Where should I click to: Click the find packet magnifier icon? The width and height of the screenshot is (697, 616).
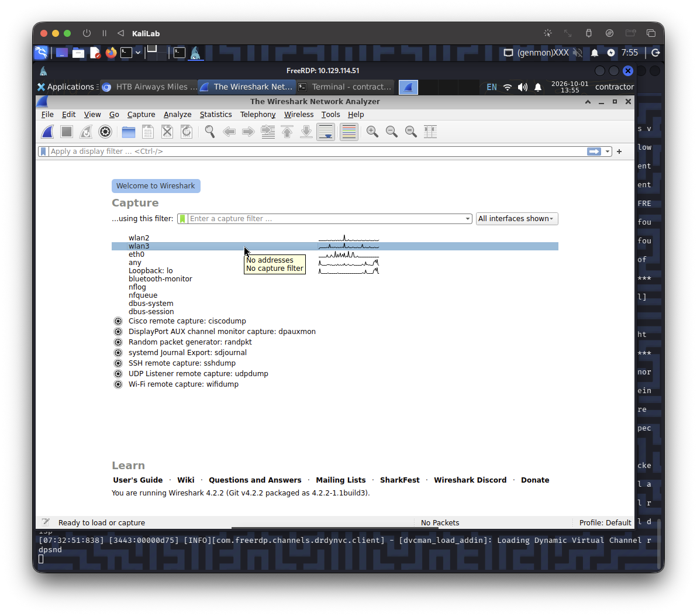click(x=210, y=132)
